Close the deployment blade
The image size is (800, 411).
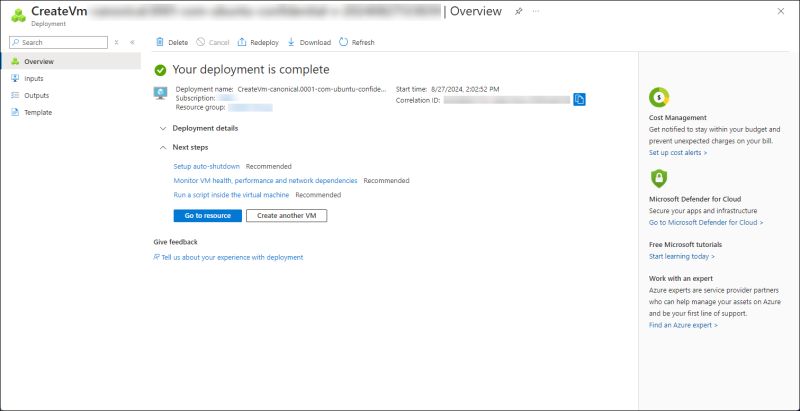(x=781, y=11)
